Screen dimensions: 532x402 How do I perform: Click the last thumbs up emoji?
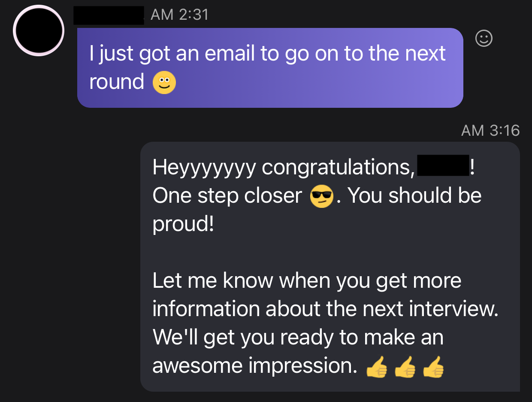point(433,367)
